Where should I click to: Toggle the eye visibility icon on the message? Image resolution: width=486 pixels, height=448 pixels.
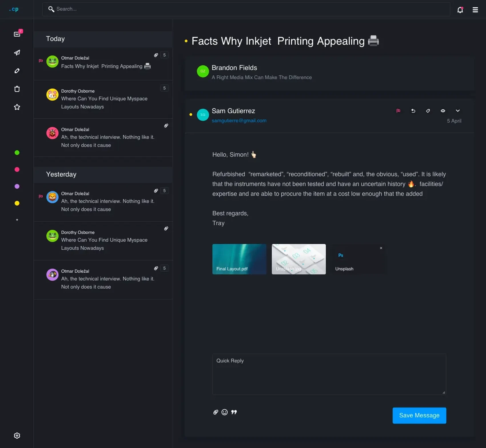443,111
